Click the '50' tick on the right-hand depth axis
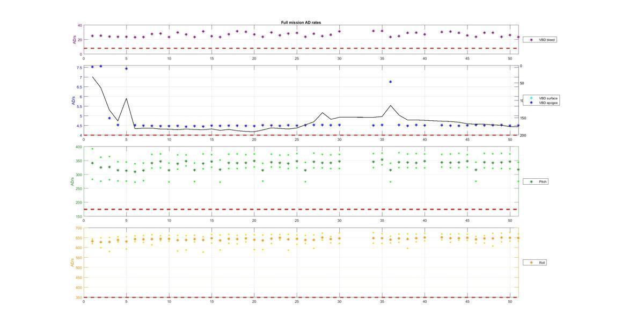The height and width of the screenshot is (334, 644). [x=523, y=83]
